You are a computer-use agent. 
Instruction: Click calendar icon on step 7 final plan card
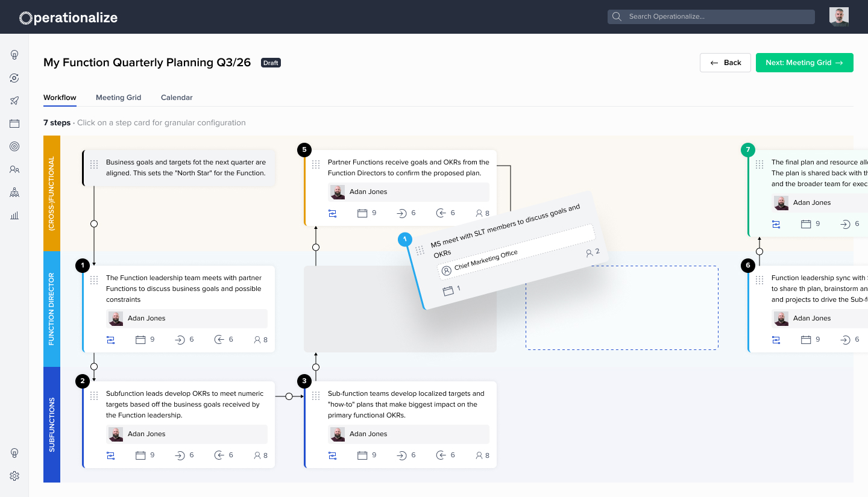(x=806, y=224)
